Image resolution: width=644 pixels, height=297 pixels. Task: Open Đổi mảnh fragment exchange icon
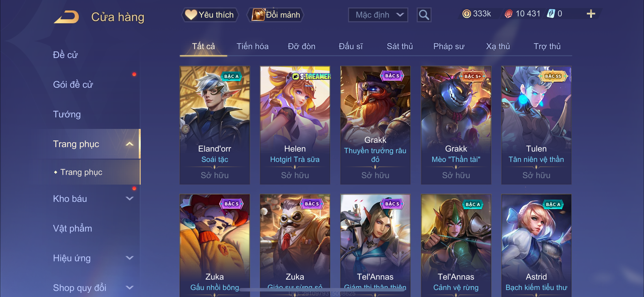pos(275,15)
